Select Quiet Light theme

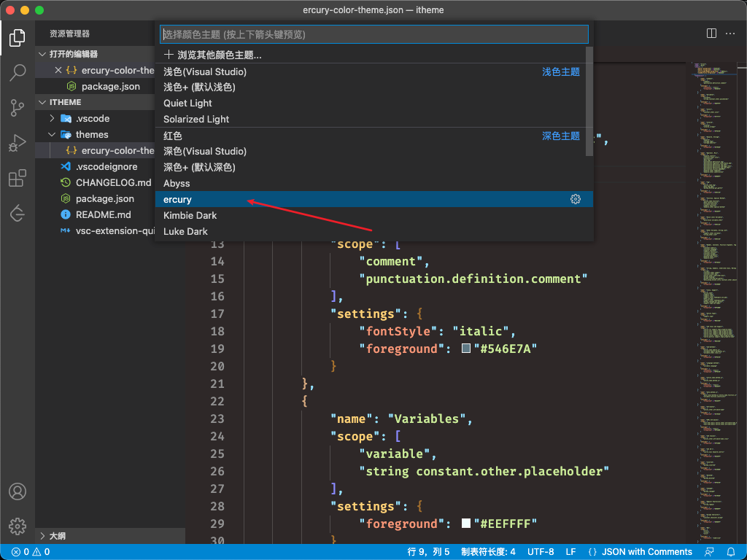[x=374, y=103]
